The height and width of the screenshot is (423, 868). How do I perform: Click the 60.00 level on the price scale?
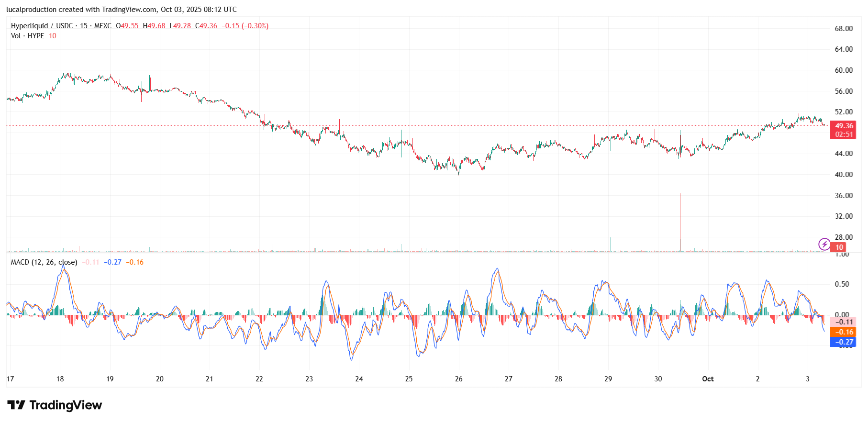point(843,70)
